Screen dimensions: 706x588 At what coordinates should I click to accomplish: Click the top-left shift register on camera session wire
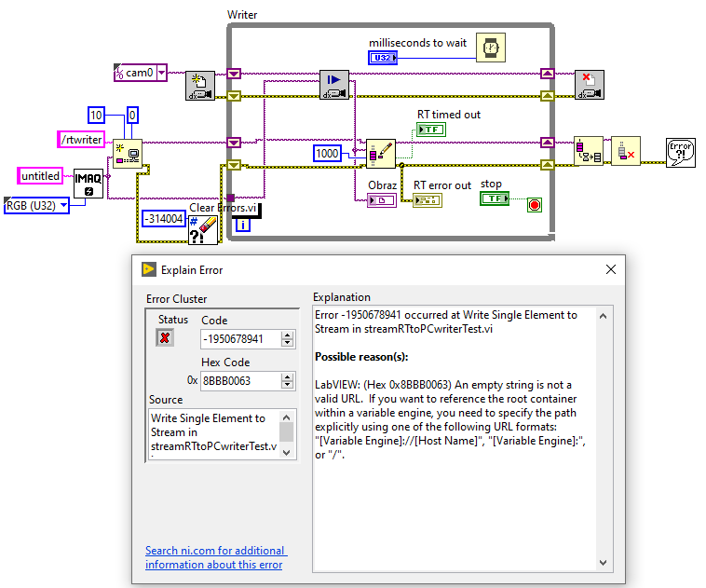[x=234, y=74]
